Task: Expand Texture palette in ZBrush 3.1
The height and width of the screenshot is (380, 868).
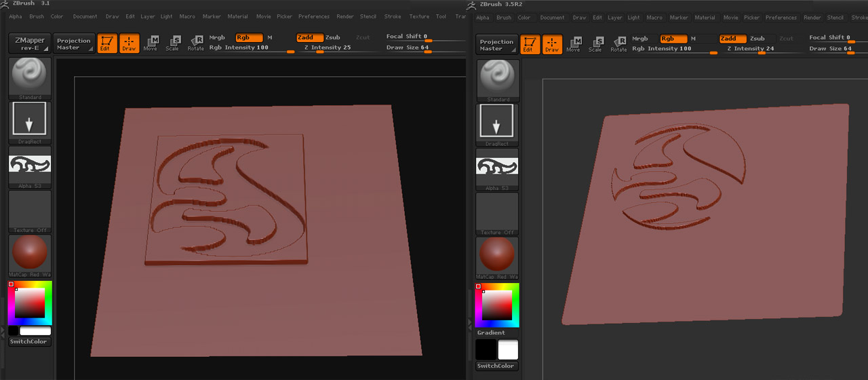Action: coord(419,16)
